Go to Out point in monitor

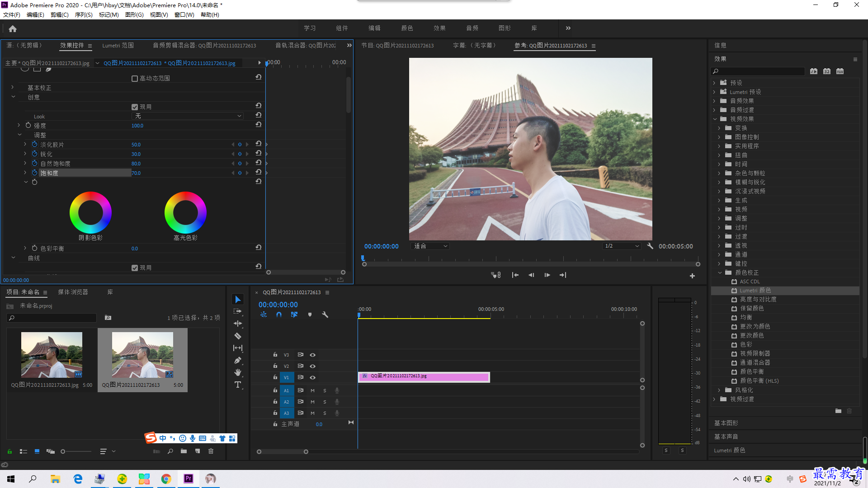coord(563,275)
